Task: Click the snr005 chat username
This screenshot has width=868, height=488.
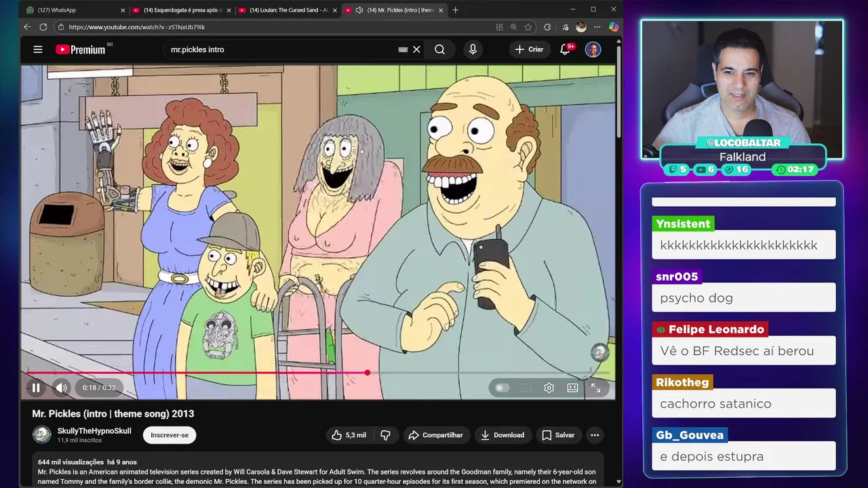Action: 677,277
